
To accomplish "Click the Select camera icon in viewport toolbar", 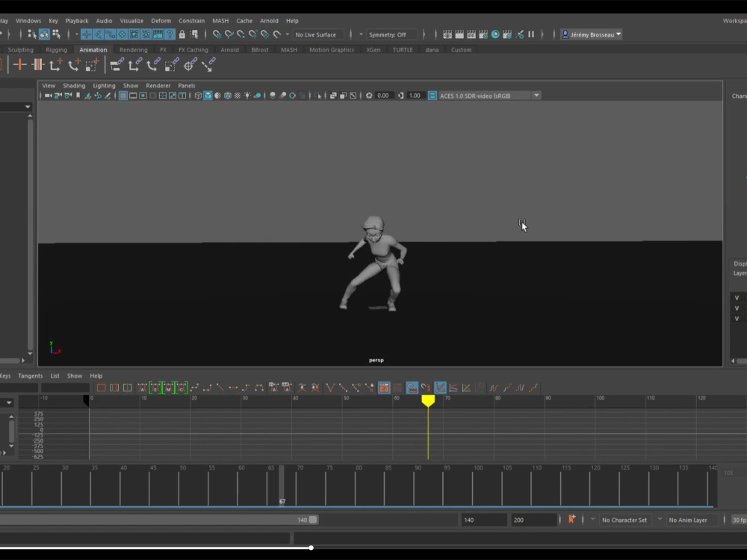I will [x=48, y=96].
